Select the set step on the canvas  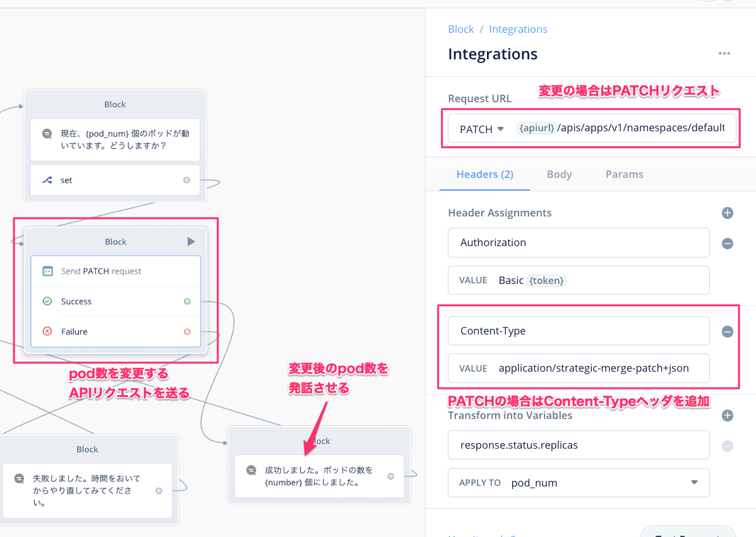coord(115,180)
